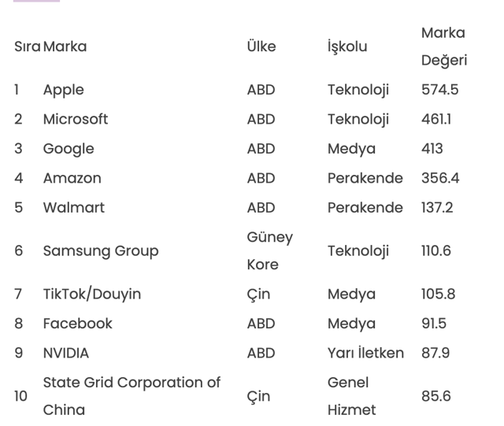Click the 85.6 brand value

click(436, 396)
